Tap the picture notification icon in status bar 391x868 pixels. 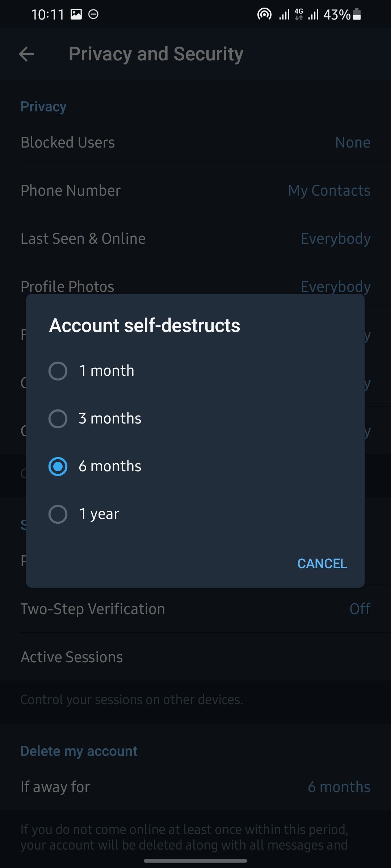pyautogui.click(x=76, y=14)
